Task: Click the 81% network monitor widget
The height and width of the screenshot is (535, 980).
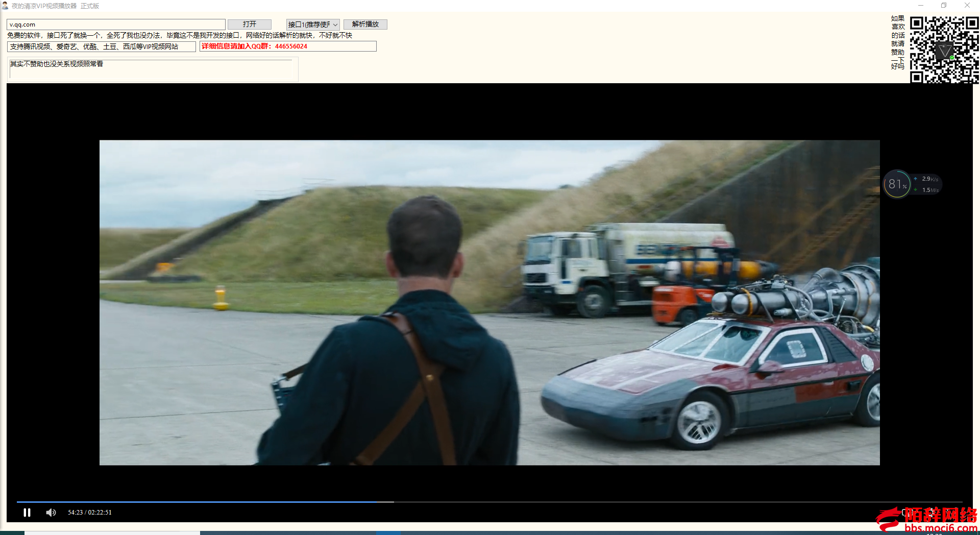Action: [913, 184]
